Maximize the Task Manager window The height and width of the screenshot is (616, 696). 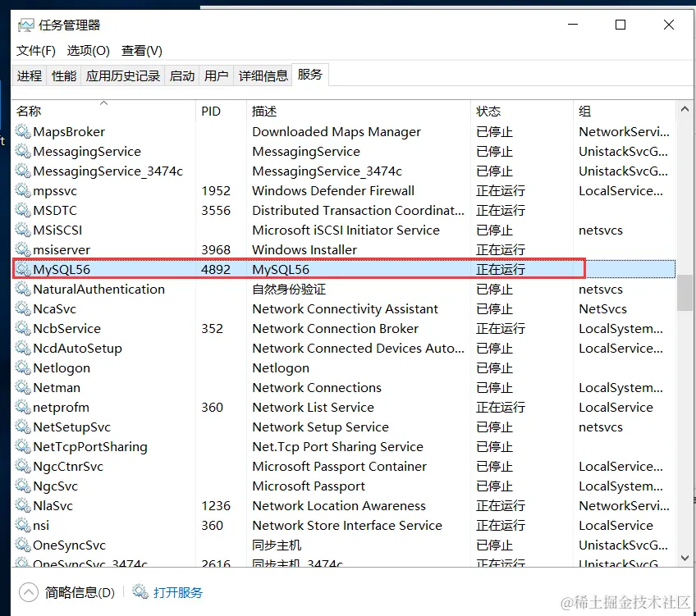[x=620, y=25]
